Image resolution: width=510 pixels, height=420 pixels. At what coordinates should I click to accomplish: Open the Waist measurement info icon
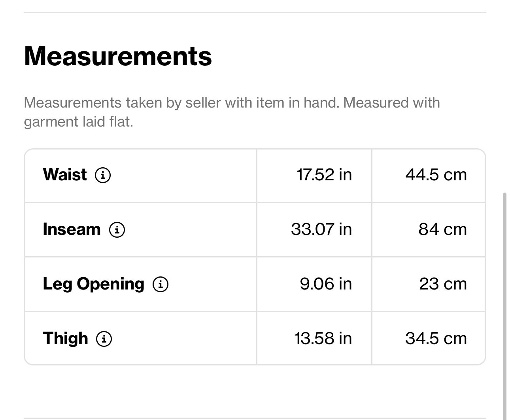tap(103, 175)
